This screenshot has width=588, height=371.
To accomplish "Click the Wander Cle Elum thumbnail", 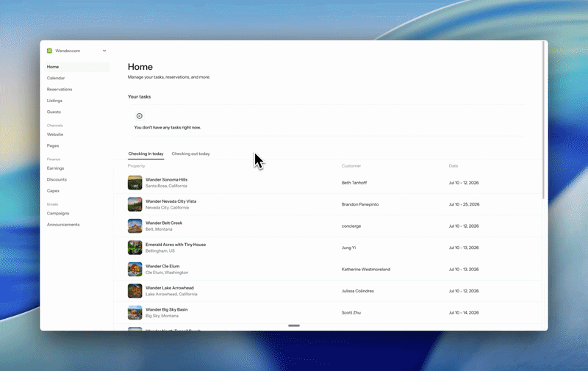I will point(135,269).
